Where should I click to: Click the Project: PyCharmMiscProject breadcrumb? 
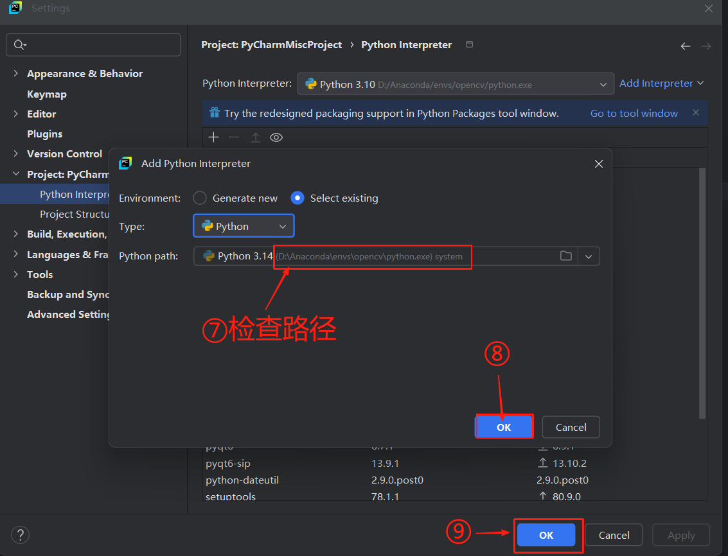click(x=271, y=44)
